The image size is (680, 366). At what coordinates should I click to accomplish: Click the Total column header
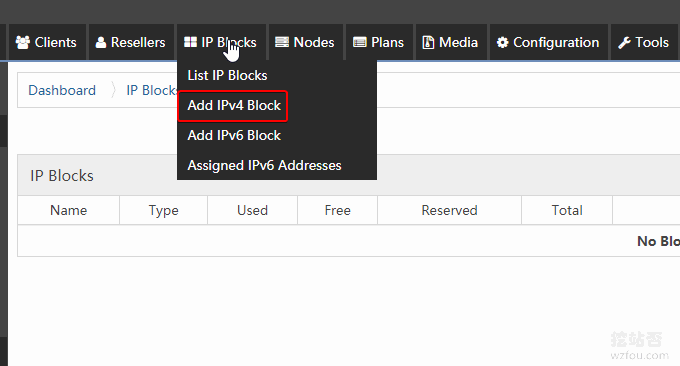point(567,210)
